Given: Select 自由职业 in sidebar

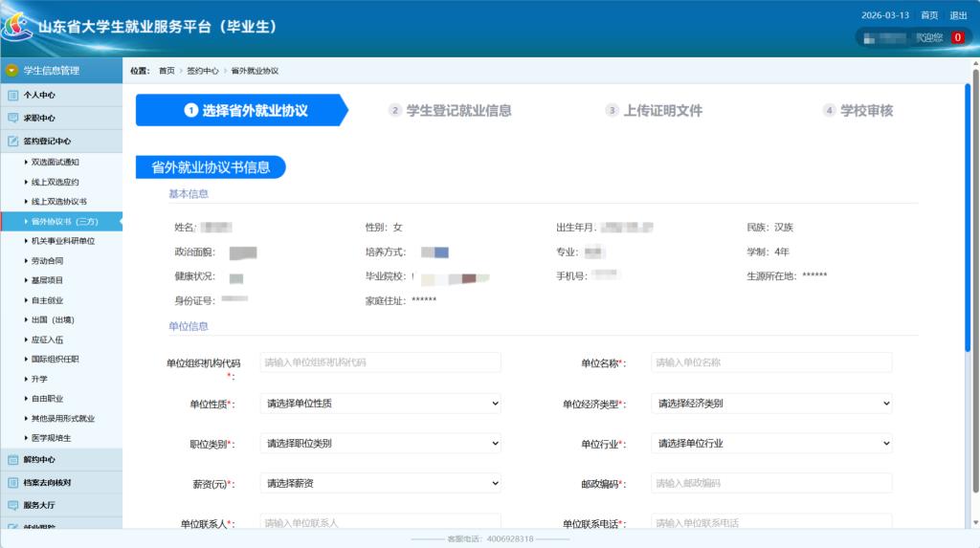Looking at the screenshot, I should point(47,399).
